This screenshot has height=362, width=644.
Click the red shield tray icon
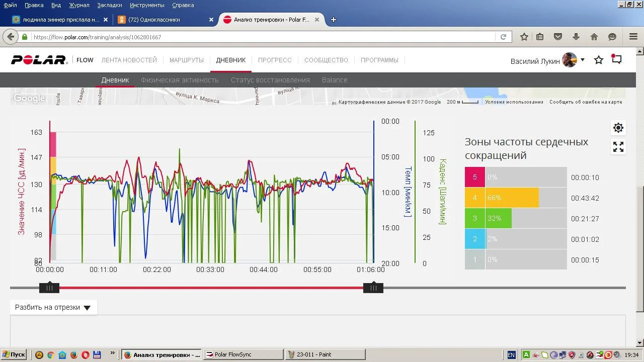coord(572,354)
